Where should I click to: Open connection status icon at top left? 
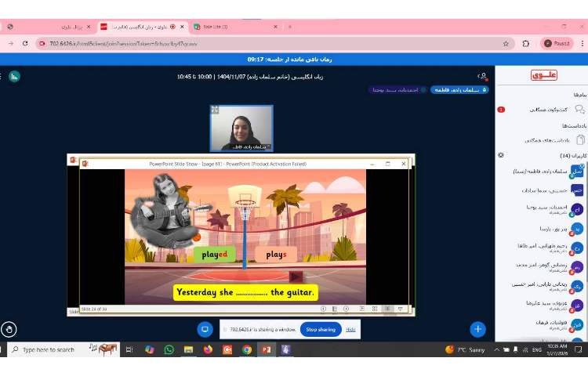tap(14, 76)
